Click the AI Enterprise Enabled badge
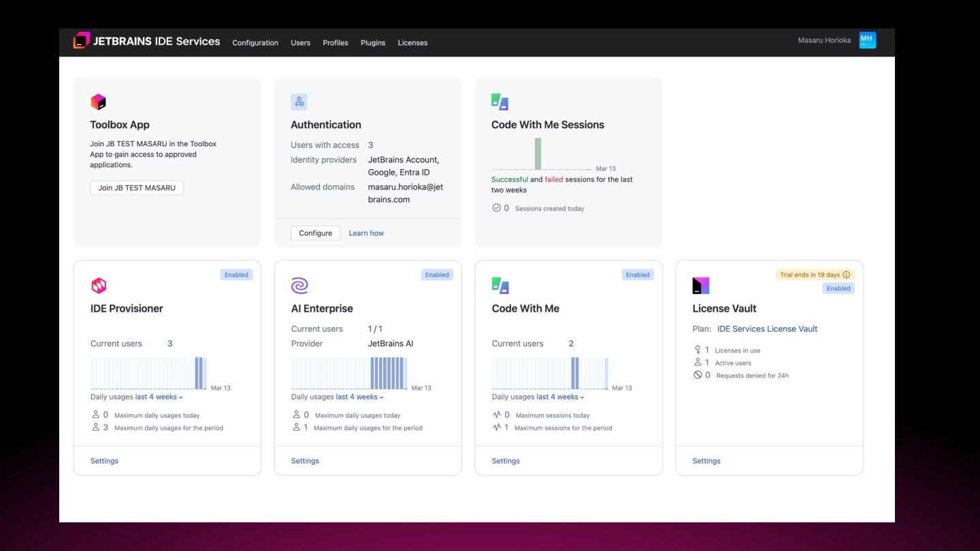 437,275
